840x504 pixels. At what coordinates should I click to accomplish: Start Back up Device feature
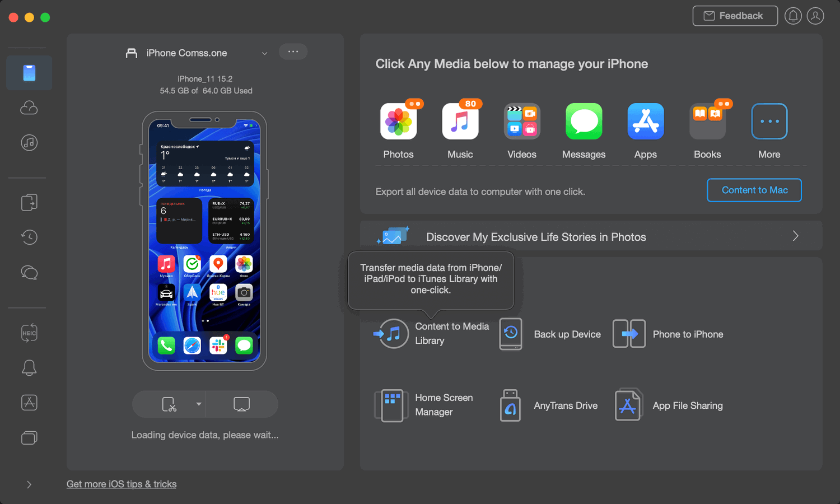click(x=550, y=334)
